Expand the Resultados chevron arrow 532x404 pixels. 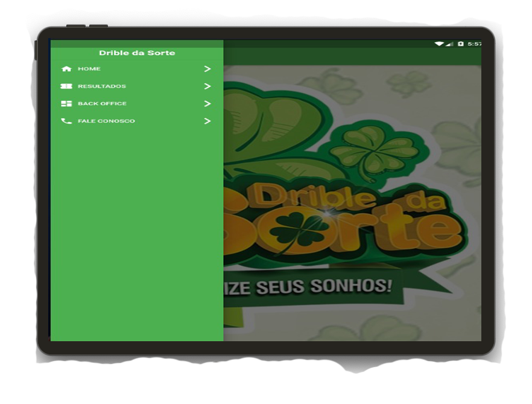point(207,86)
